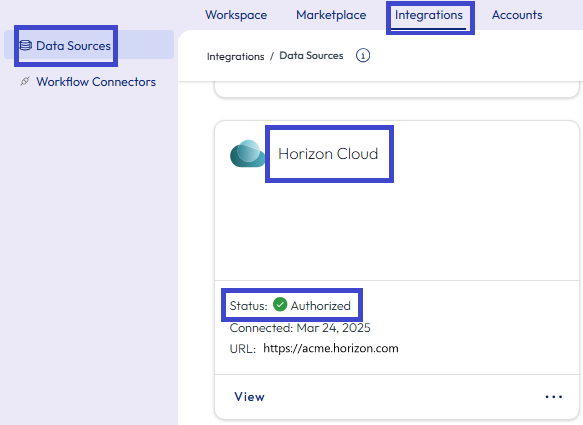Select the Integrations tab

[429, 15]
